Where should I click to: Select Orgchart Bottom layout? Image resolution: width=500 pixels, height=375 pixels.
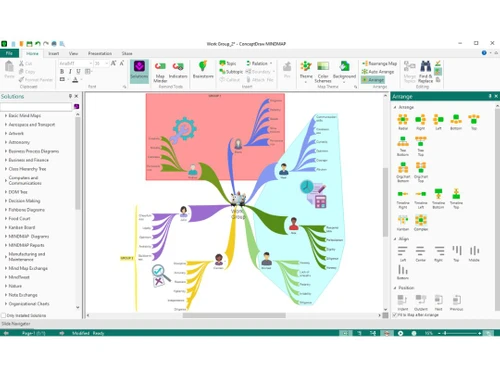click(403, 172)
